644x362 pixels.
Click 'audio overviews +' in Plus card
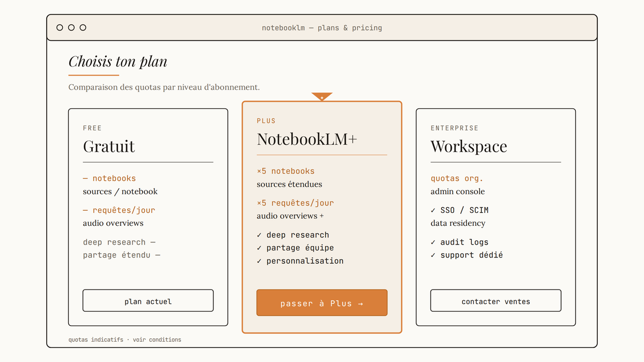click(x=290, y=216)
